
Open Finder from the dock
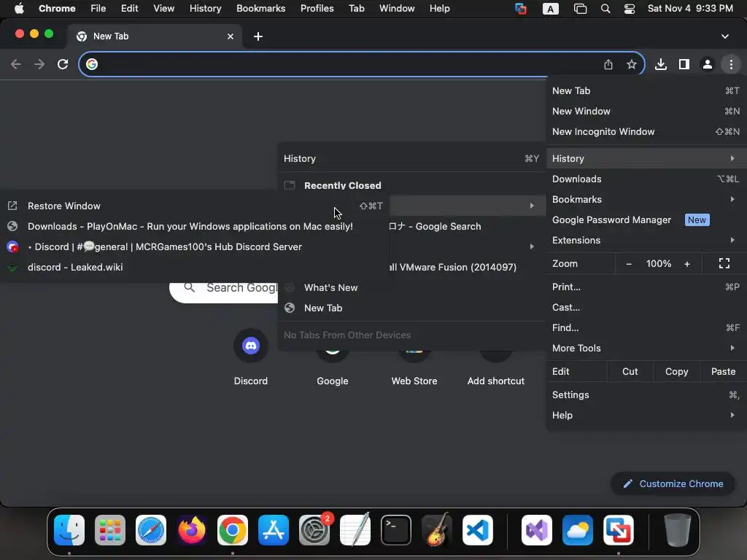(69, 530)
